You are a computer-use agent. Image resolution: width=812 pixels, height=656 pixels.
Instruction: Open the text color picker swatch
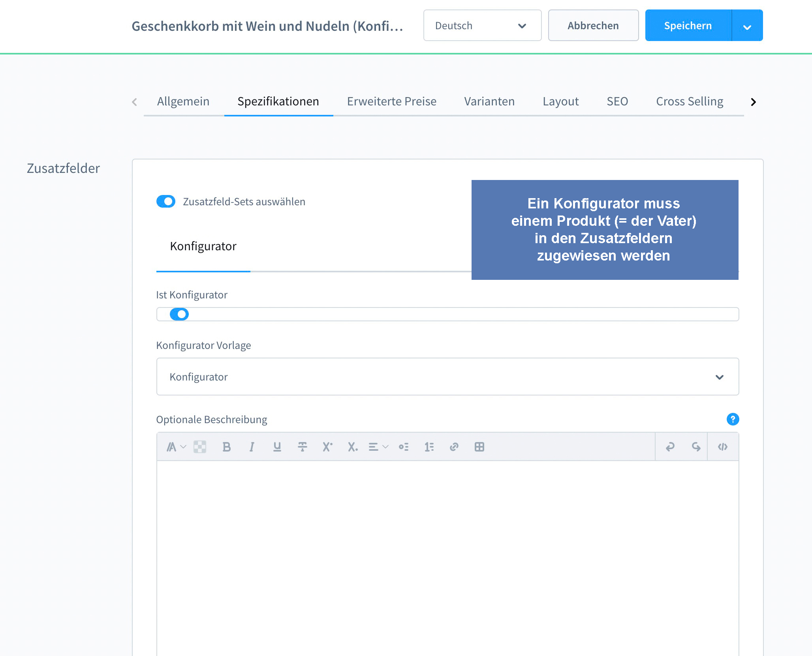click(200, 447)
